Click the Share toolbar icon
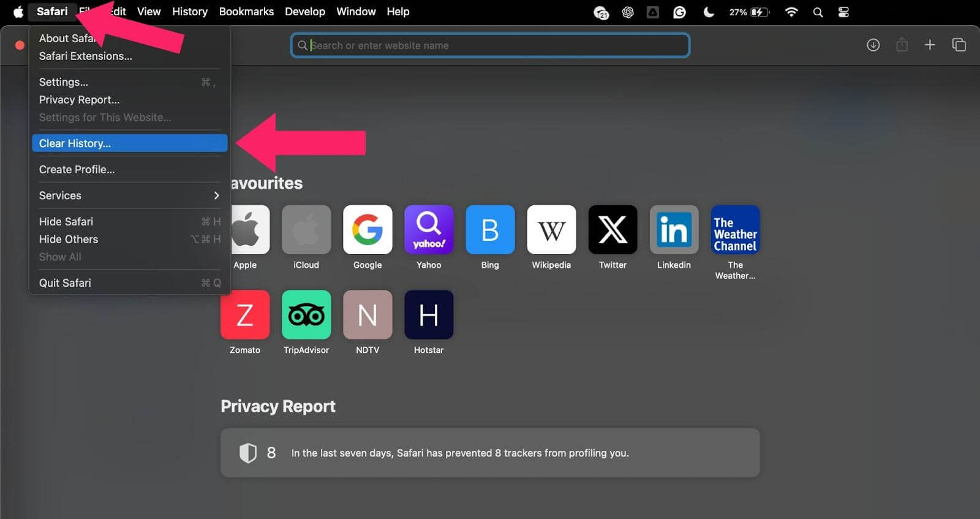980x519 pixels. [902, 45]
